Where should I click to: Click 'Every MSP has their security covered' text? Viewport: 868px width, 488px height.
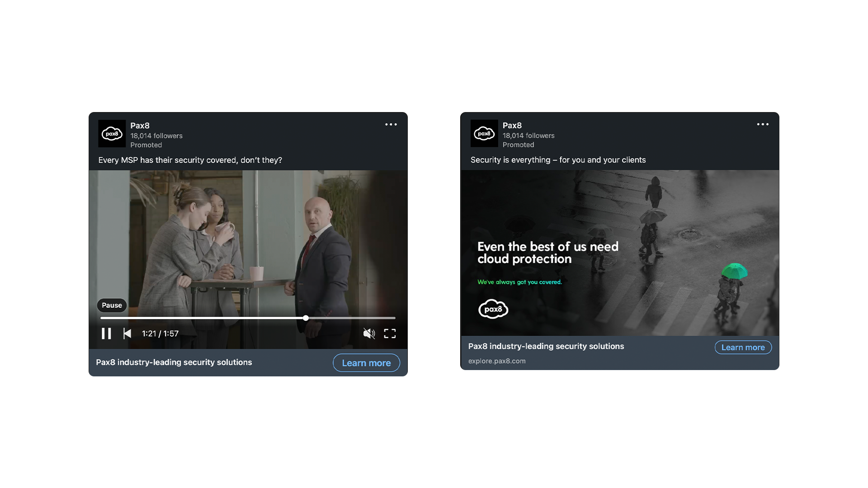coord(190,160)
